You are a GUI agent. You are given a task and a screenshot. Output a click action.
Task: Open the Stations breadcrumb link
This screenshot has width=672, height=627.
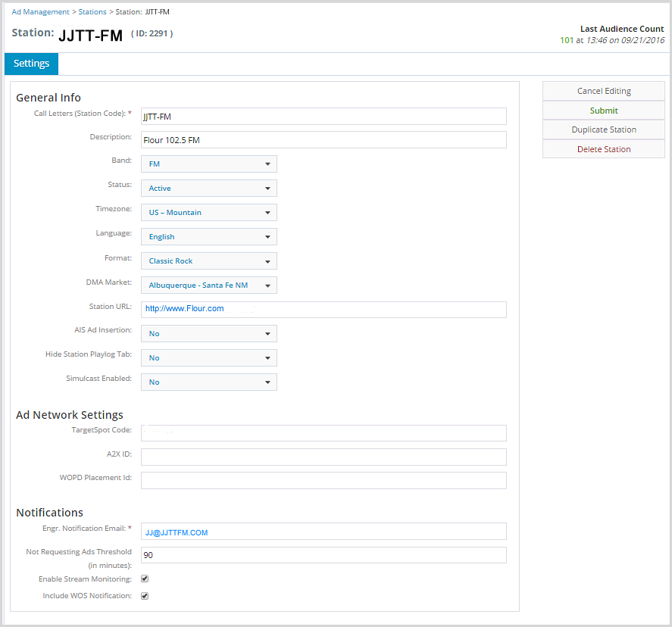pos(92,12)
